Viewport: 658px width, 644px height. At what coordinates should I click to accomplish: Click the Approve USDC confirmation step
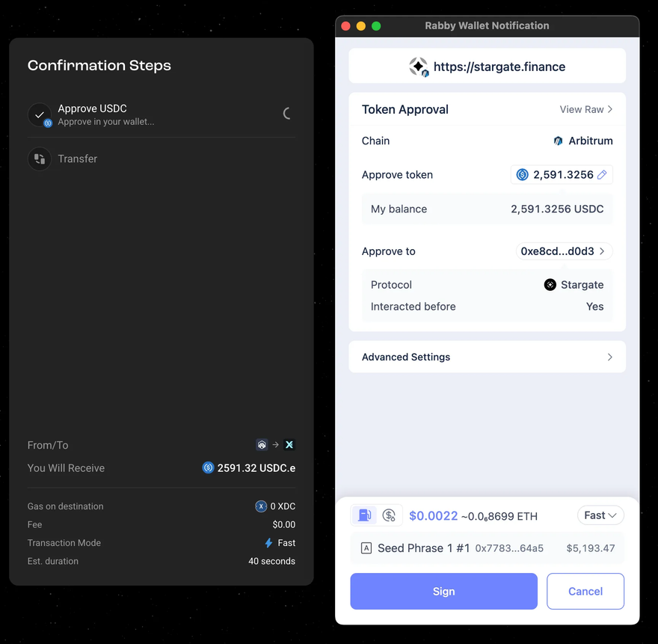click(x=162, y=114)
